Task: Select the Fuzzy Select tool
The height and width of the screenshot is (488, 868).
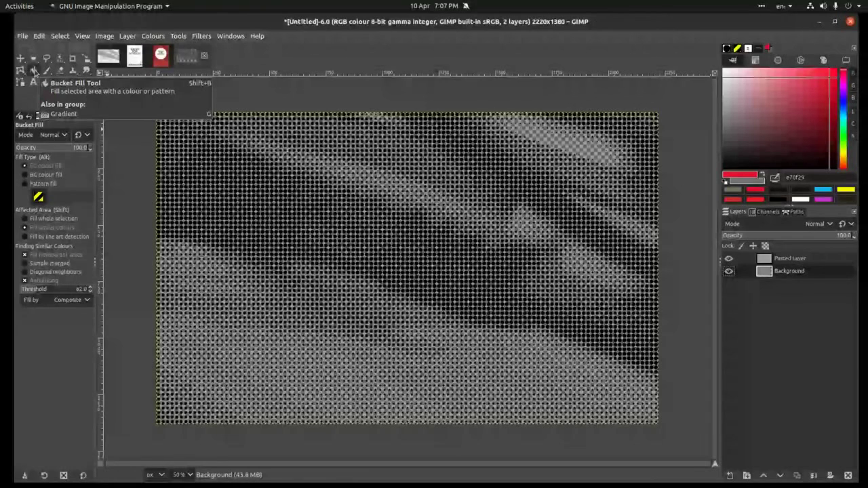Action: click(x=60, y=59)
